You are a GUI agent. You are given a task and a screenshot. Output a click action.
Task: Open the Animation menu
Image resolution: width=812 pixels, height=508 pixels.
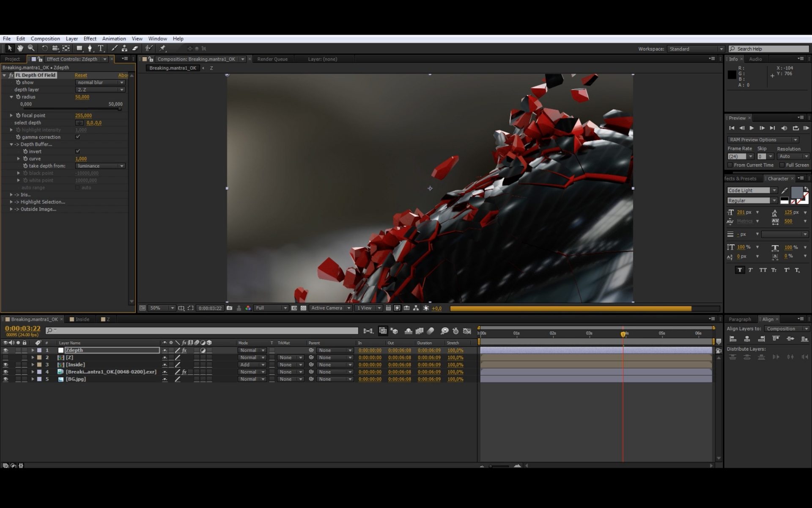(x=114, y=39)
